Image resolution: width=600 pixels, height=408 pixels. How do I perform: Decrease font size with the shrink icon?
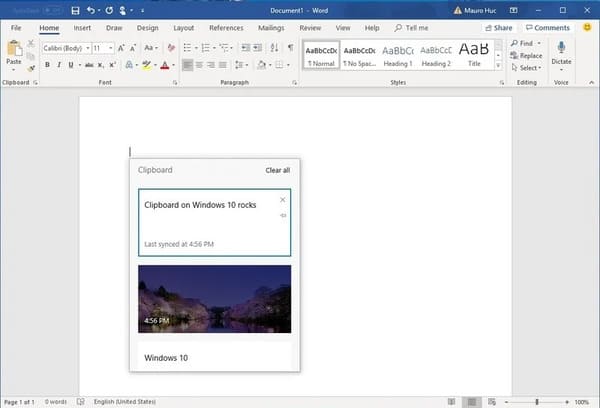(x=133, y=48)
